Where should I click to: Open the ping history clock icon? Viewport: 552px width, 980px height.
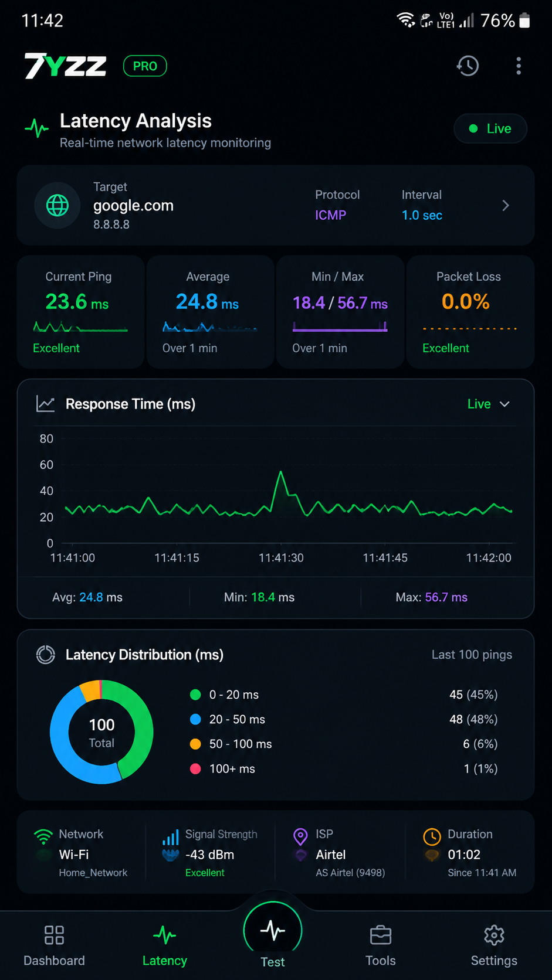468,66
